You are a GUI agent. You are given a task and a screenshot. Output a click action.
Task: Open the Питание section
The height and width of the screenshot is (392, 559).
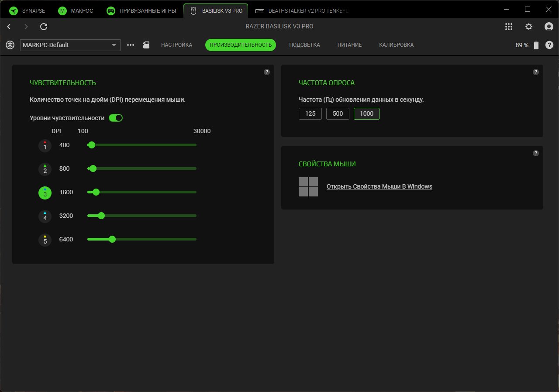click(x=350, y=45)
